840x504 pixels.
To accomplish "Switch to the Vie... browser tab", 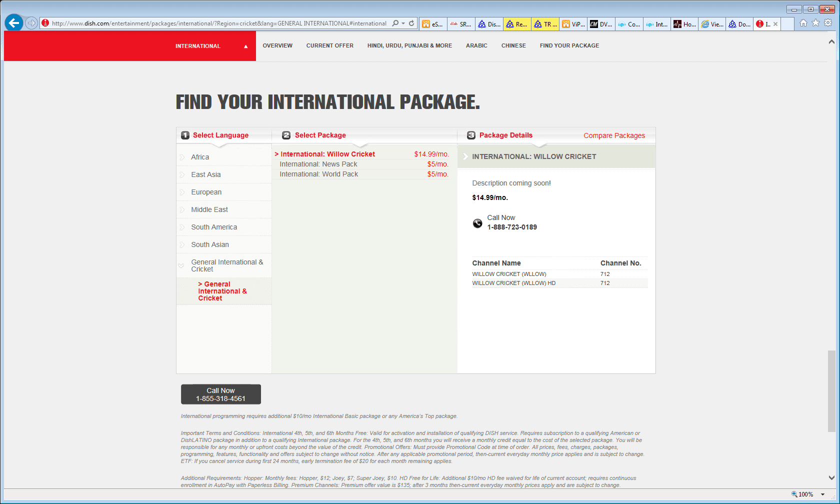I will 713,24.
